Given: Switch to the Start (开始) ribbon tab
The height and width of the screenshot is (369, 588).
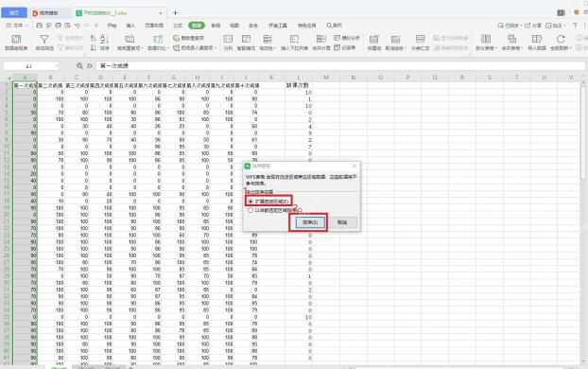Looking at the screenshot, I should coord(112,26).
